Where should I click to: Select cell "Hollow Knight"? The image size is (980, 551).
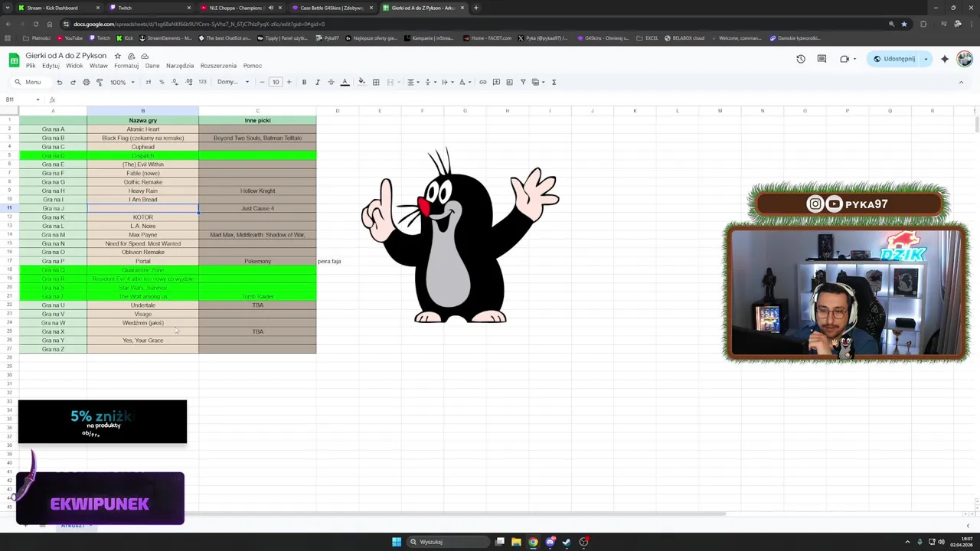(x=257, y=191)
